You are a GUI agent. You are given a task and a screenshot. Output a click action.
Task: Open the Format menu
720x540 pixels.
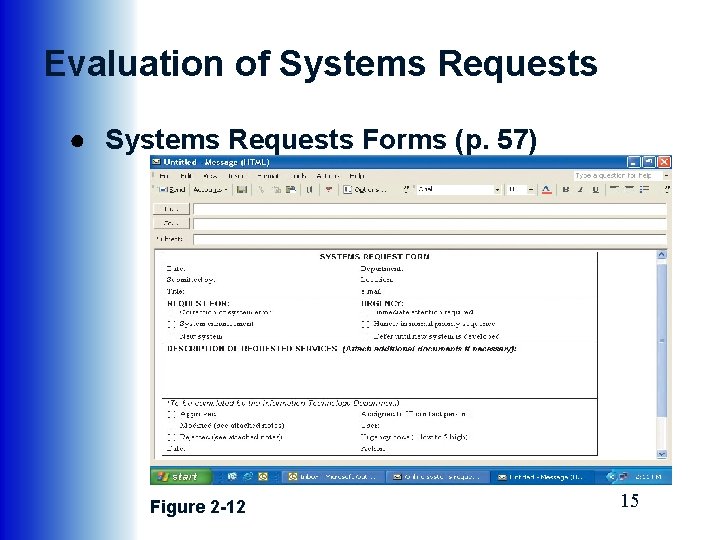[268, 176]
